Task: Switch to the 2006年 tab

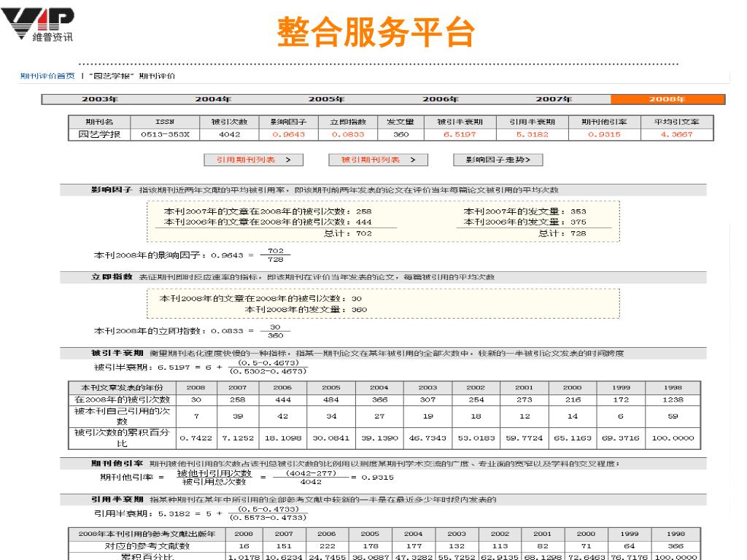Action: click(x=441, y=99)
